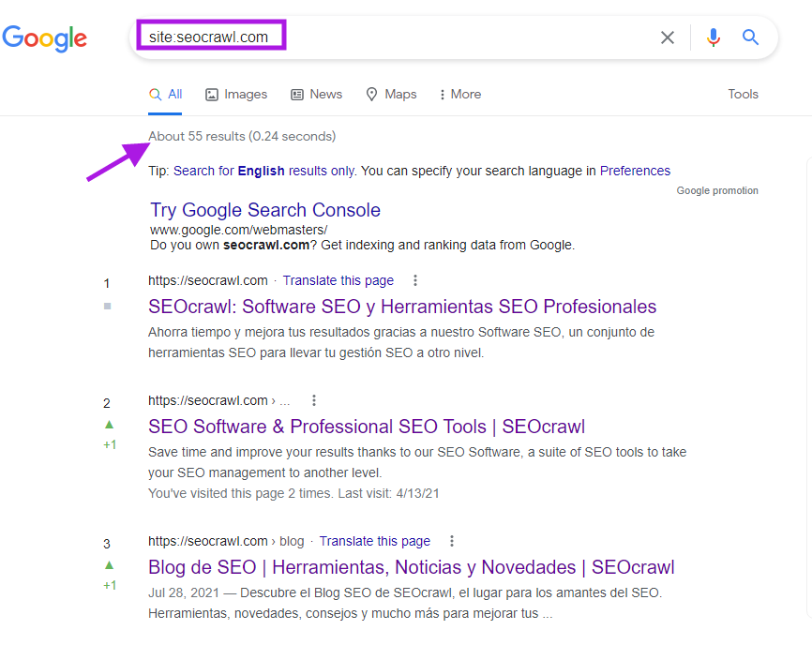Open the Blog de SEO result title
Screen dimensions: 812x645
point(411,567)
